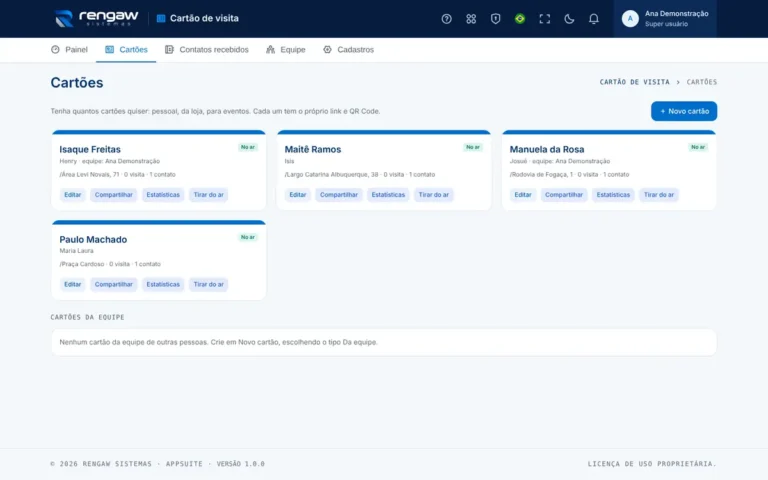Click the Equipe tab people icon
Screen dimensions: 768x480
point(270,49)
